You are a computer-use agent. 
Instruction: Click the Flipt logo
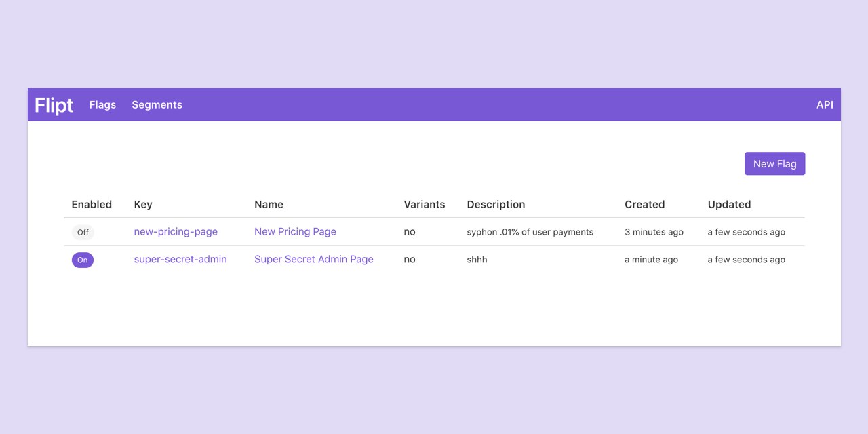point(54,105)
